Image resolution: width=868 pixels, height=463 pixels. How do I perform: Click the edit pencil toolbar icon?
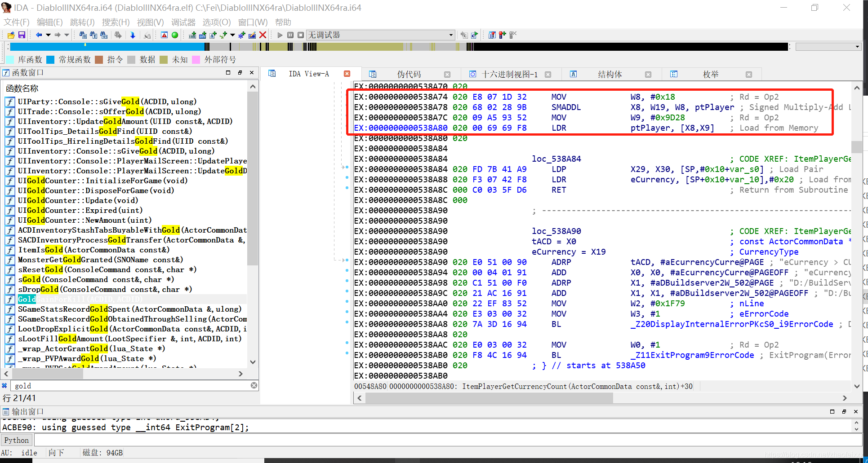(x=252, y=35)
